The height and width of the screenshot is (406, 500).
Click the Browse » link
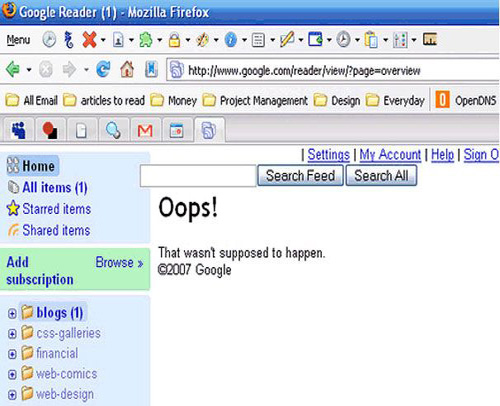click(x=119, y=262)
